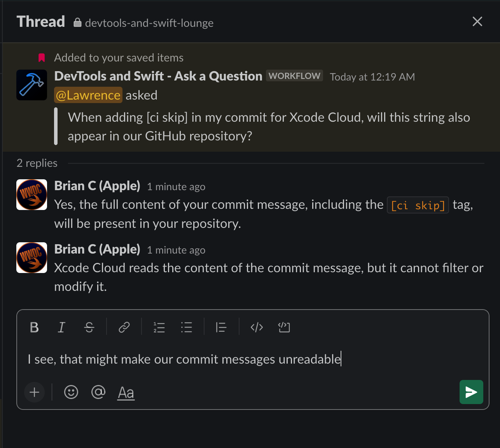500x448 pixels.
Task: Remove bookmark from saved items
Action: point(42,58)
